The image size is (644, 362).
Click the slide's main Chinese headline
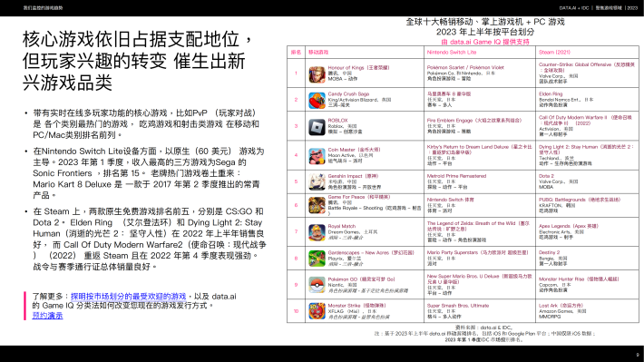(138, 61)
